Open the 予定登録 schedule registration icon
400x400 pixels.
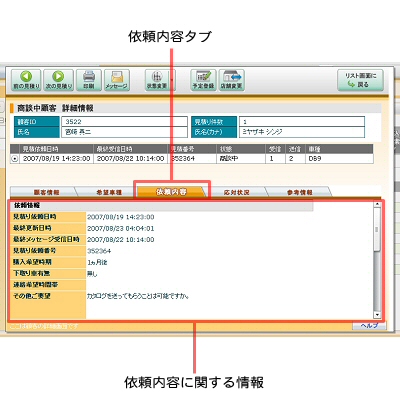203,80
